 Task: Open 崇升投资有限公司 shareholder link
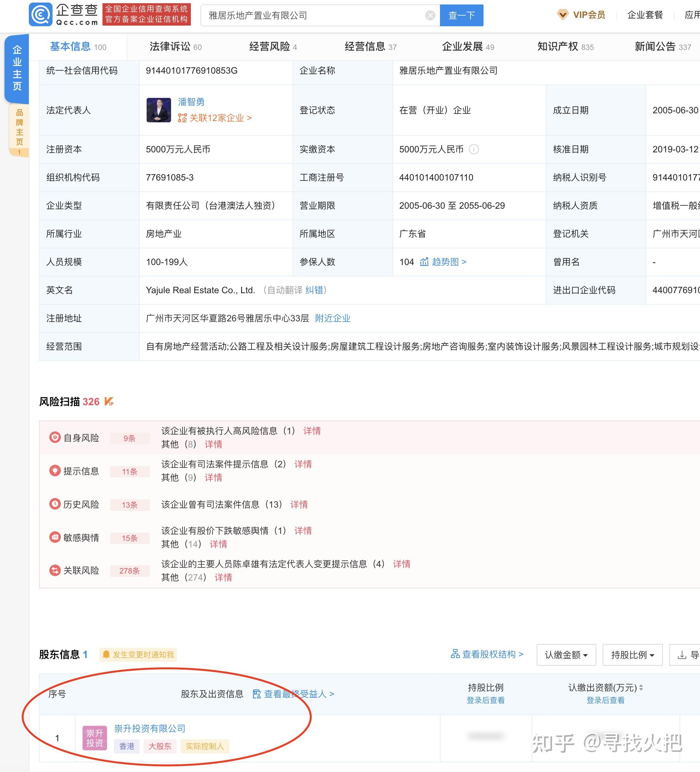(150, 728)
